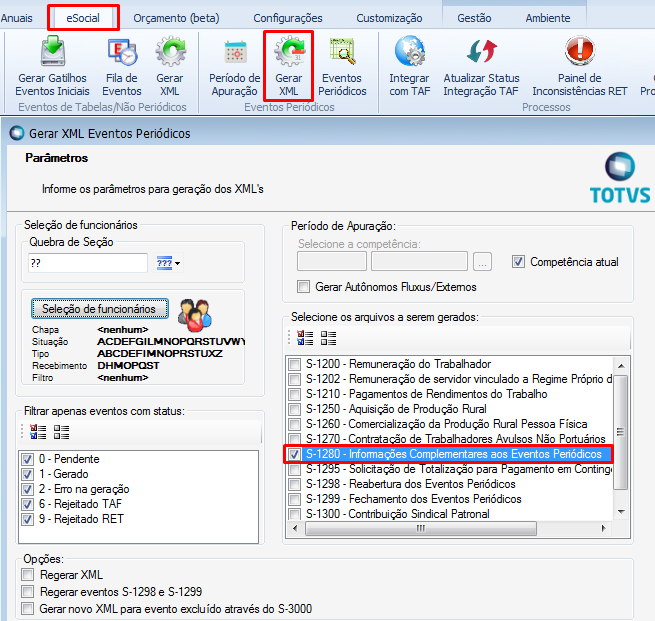Open Período de Apuração
The image size is (655, 621).
[x=235, y=66]
